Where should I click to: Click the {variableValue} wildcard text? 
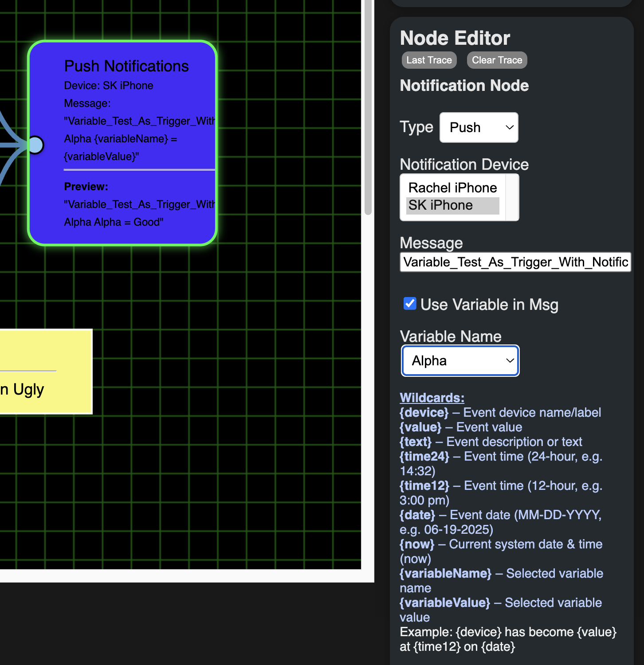[445, 602]
